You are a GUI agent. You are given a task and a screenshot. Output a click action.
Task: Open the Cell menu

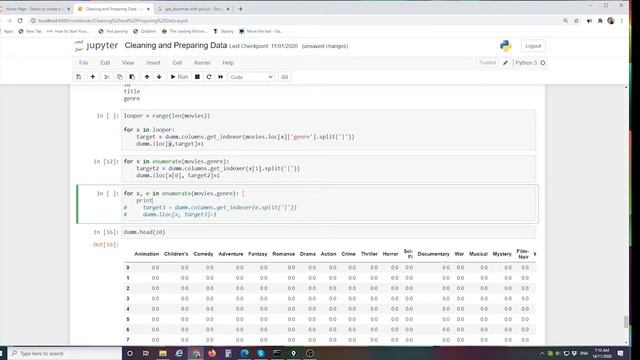click(177, 62)
